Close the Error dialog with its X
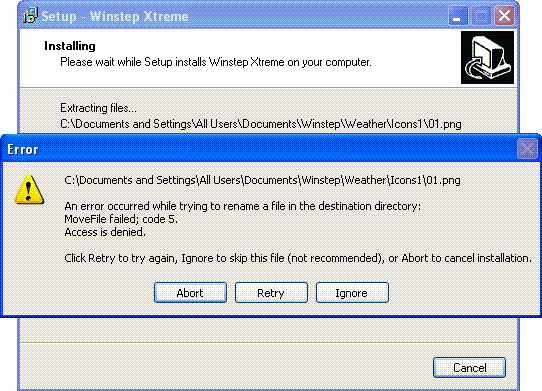The height and width of the screenshot is (391, 542). point(527,149)
